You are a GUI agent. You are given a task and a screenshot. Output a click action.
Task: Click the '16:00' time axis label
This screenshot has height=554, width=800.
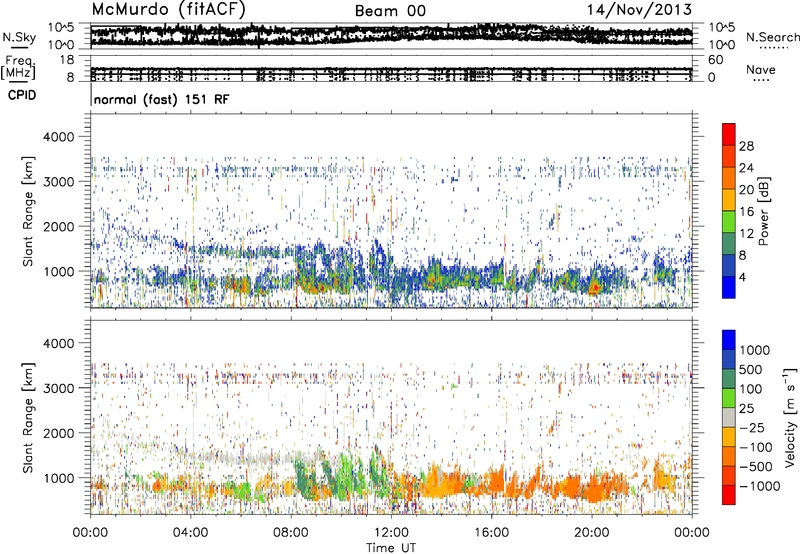click(x=491, y=533)
